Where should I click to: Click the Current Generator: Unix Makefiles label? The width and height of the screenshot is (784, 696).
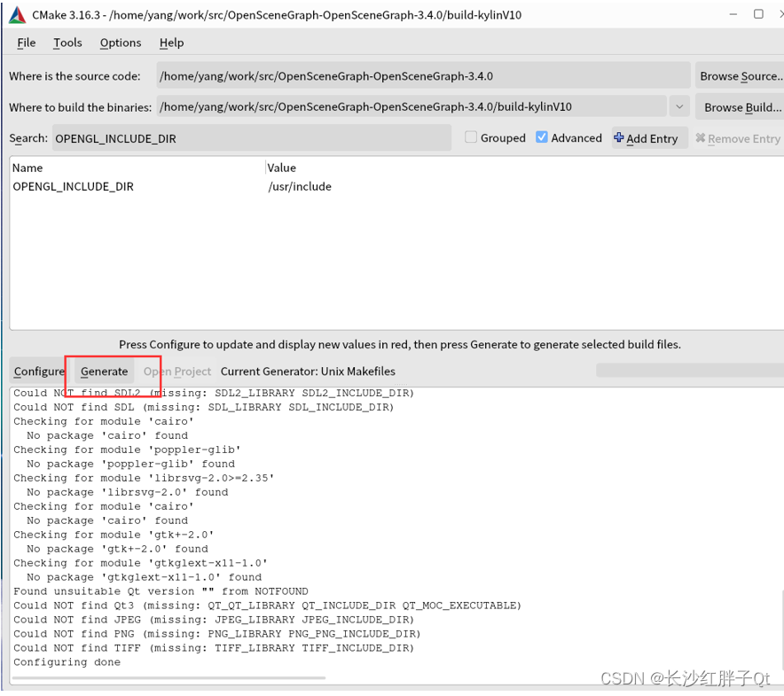tap(308, 371)
